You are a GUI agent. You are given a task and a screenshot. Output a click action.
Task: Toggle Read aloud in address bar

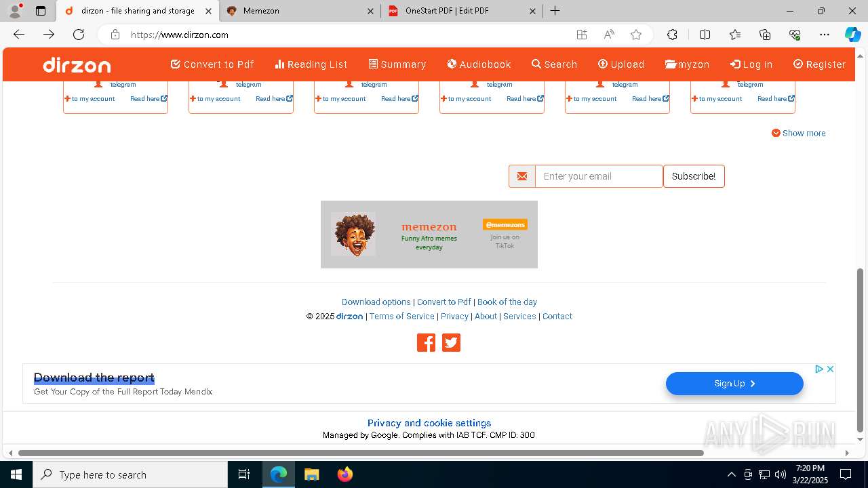pos(609,35)
